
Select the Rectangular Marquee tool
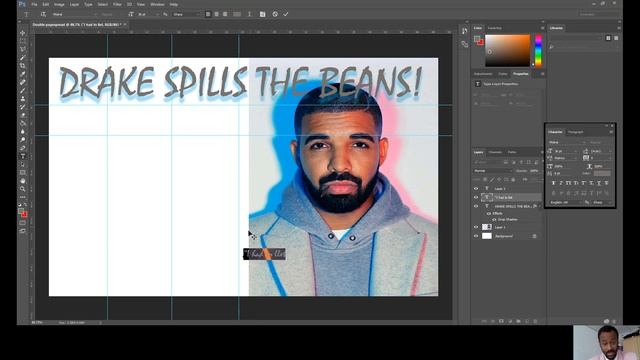22,41
